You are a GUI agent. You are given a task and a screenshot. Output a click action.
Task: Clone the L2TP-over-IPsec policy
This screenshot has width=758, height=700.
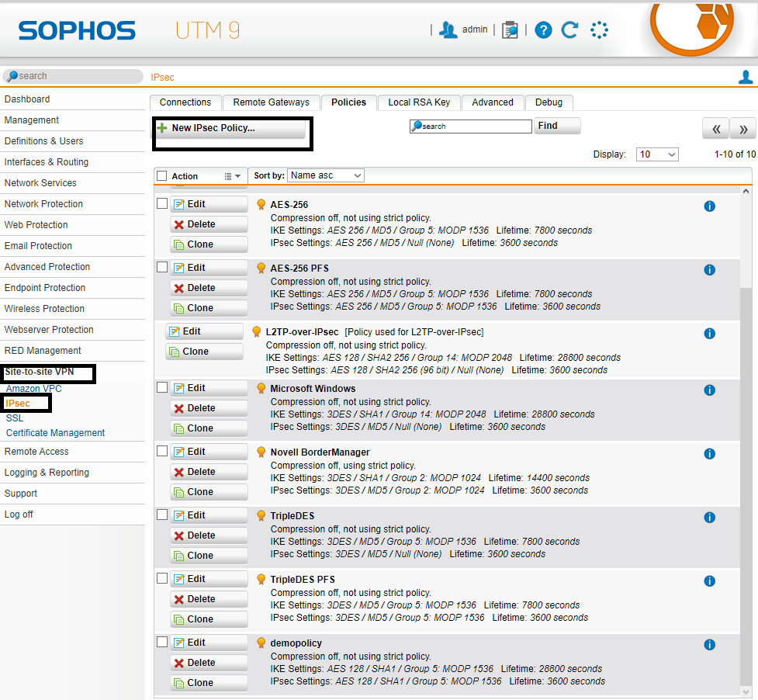(204, 352)
